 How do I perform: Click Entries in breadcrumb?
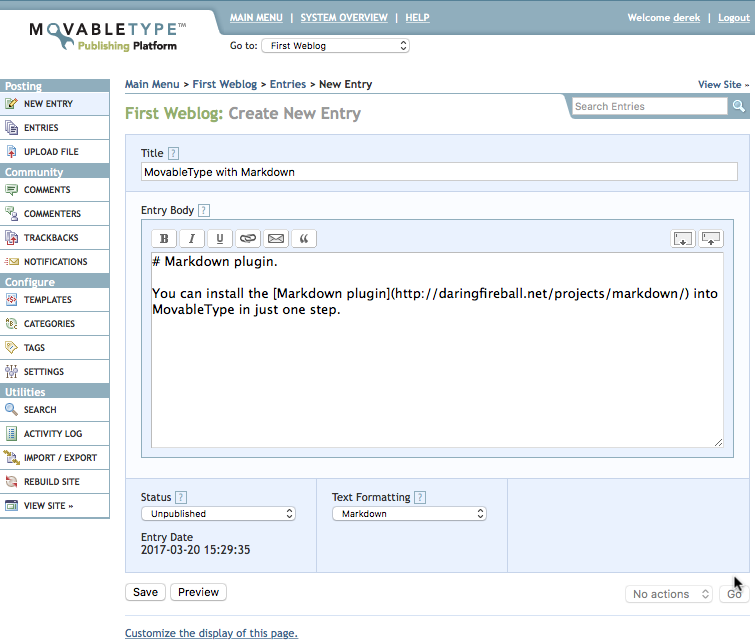[288, 84]
